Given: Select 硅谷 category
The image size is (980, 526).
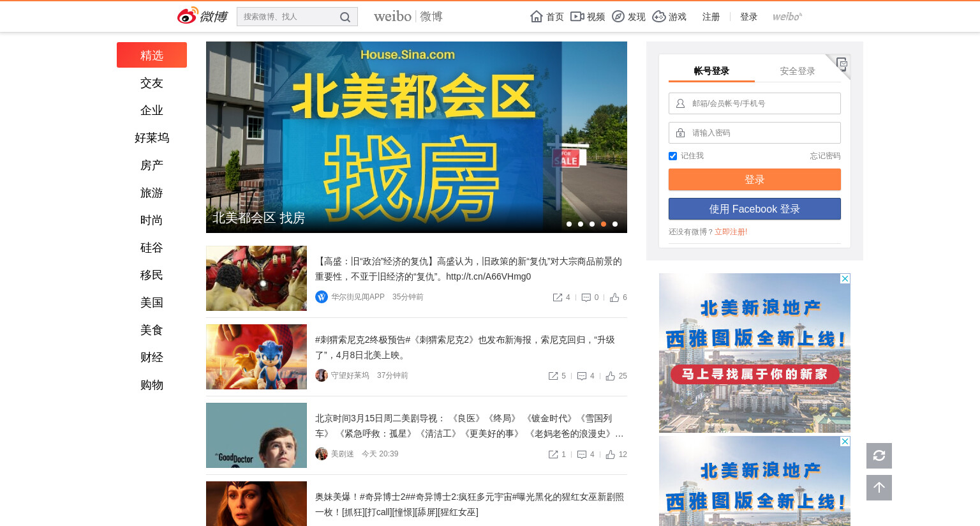Looking at the screenshot, I should [152, 248].
